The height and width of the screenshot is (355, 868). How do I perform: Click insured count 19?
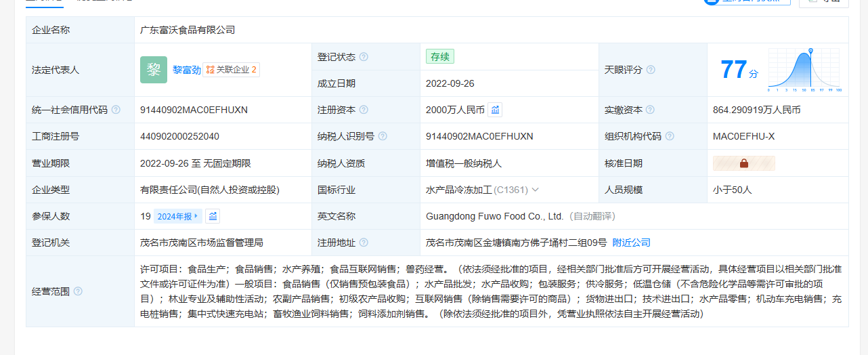pos(145,216)
